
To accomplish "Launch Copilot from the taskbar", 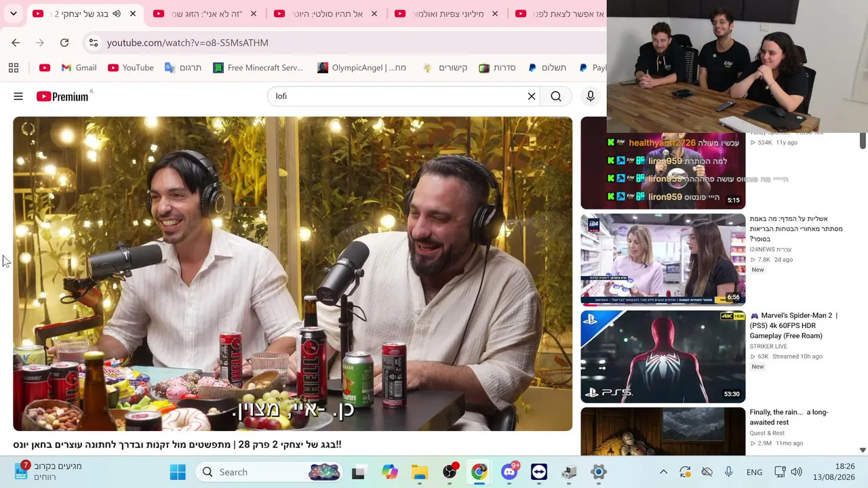I will [x=389, y=472].
